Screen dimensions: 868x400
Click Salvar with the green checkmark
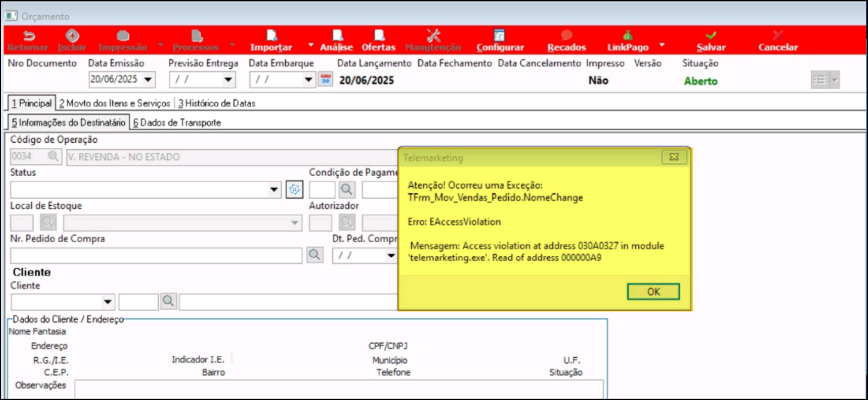click(x=711, y=41)
